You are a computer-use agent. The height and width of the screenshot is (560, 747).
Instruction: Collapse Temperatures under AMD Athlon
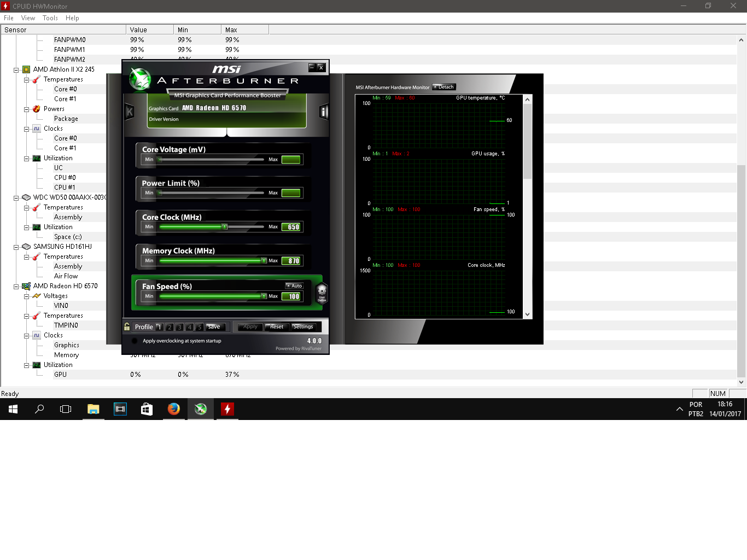click(26, 80)
